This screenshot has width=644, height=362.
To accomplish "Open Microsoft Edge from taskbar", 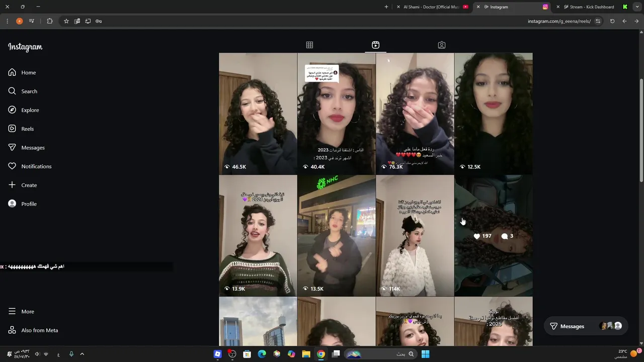I will [x=262, y=354].
